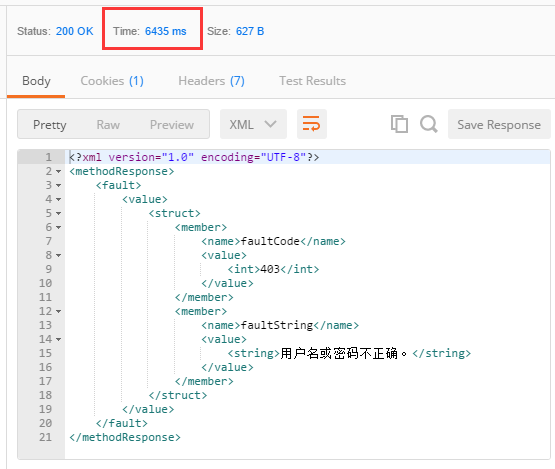555x469 pixels.
Task: Click the Save Response button
Action: 499,124
